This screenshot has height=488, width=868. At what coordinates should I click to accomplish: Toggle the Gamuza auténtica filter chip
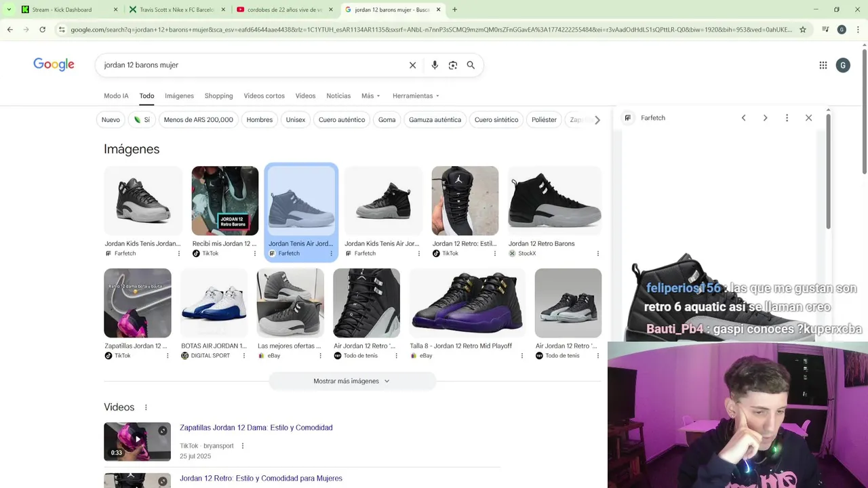pos(435,120)
